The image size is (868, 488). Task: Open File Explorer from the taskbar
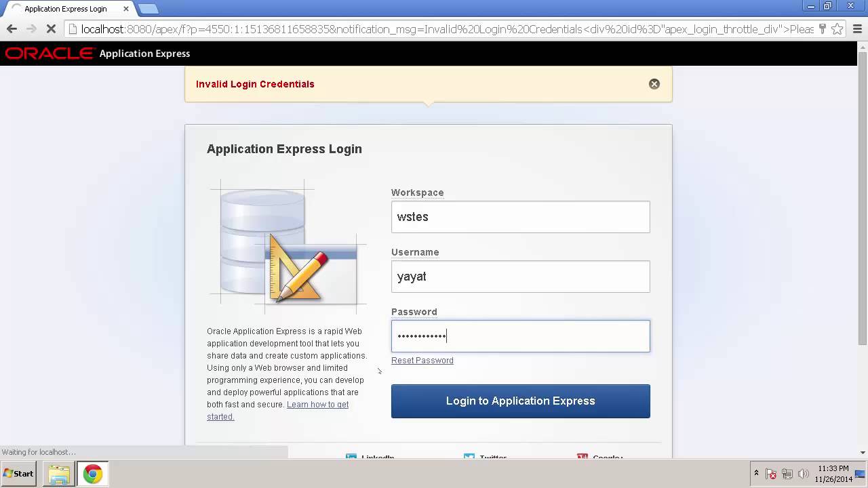(59, 474)
